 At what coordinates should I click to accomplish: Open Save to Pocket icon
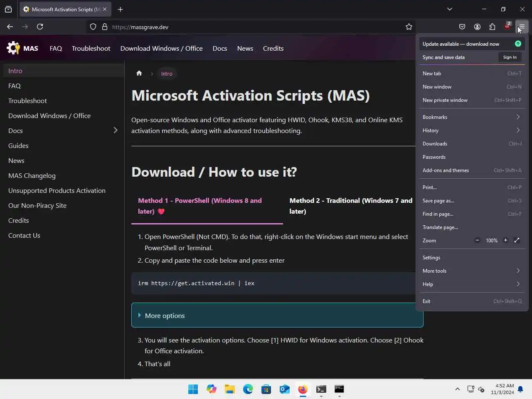coord(462,27)
